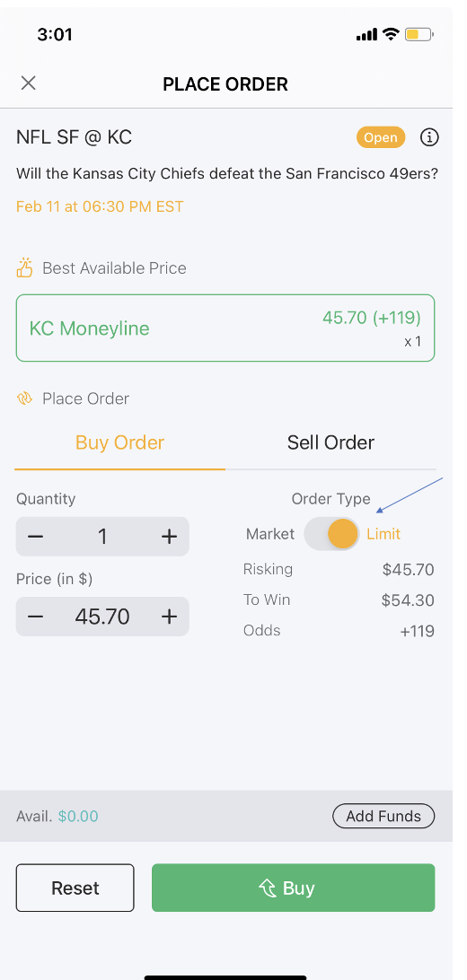Tap the Place Order swap arrows icon
Screen dimensions: 467x980
pos(24,398)
